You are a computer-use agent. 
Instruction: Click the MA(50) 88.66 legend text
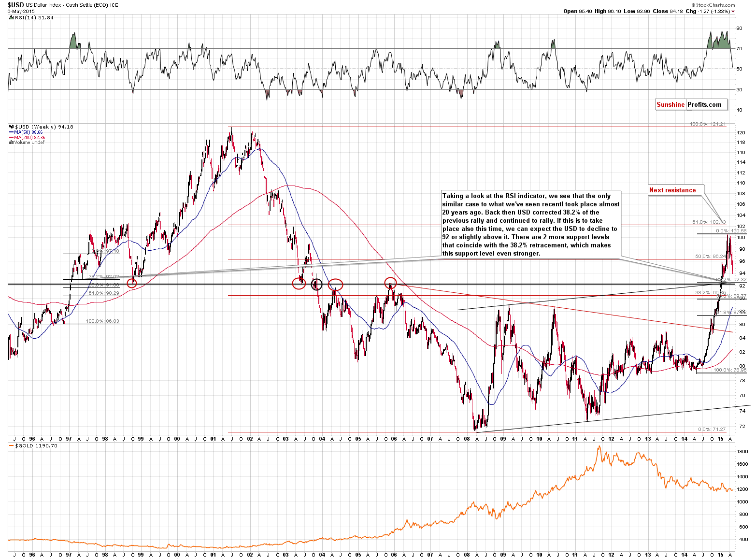pyautogui.click(x=29, y=132)
